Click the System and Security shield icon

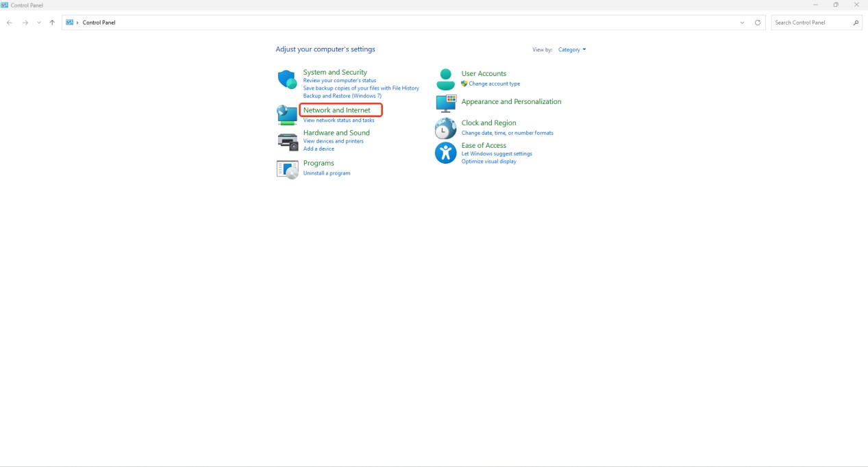tap(287, 79)
